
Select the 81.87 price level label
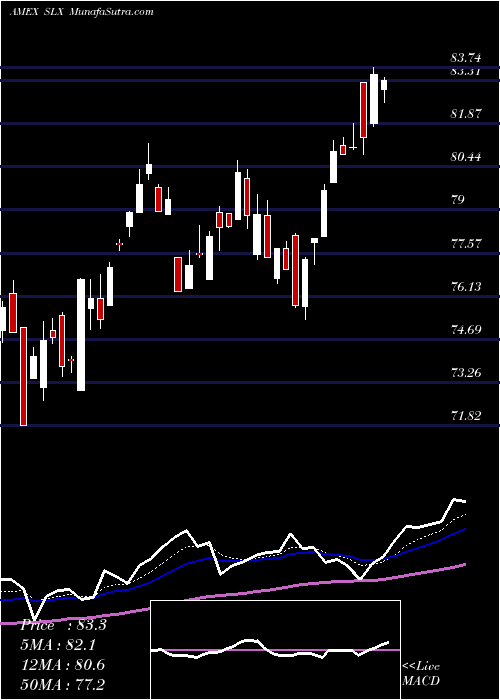[x=466, y=113]
